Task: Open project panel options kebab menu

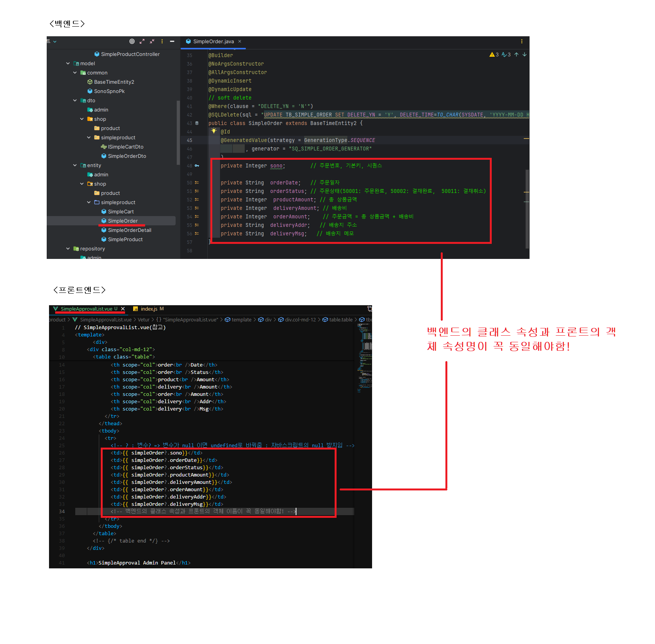Action: pyautogui.click(x=162, y=41)
